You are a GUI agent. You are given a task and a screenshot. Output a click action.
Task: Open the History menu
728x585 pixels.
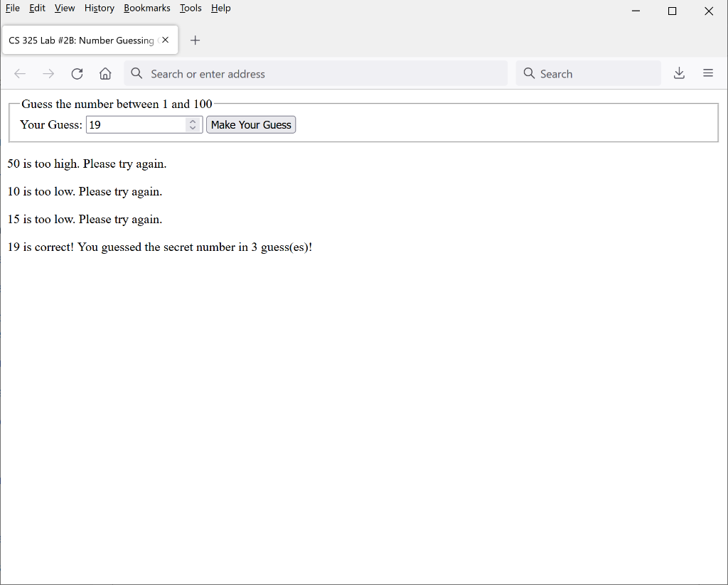(x=100, y=9)
